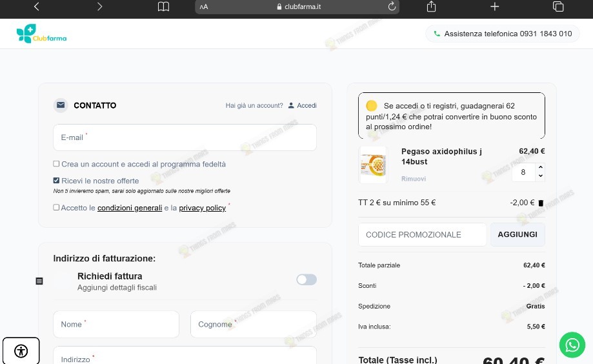Click the envelope icon beside CONTATTO
This screenshot has width=593, height=364.
pyautogui.click(x=61, y=105)
